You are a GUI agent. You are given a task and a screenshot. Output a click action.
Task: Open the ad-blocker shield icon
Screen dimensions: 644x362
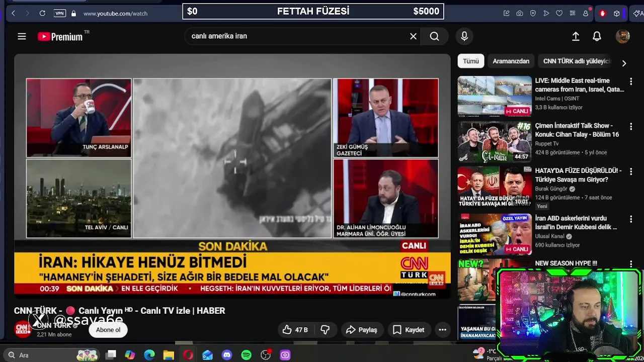point(533,14)
